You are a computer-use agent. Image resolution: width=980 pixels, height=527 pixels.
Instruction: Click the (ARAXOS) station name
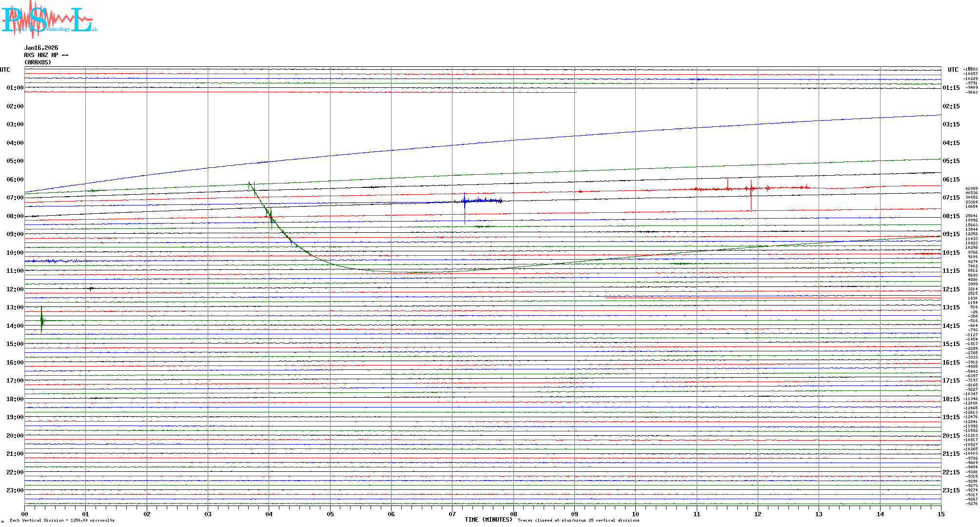[x=38, y=62]
